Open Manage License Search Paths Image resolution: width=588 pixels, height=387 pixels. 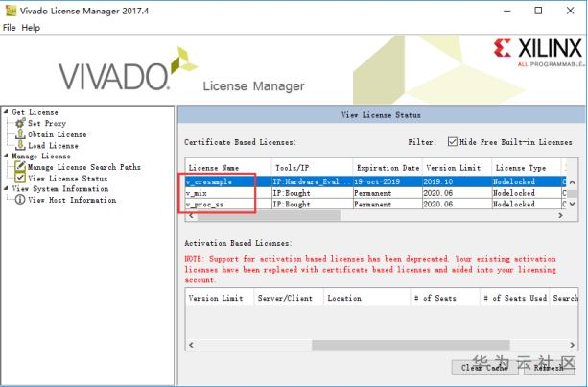point(84,167)
